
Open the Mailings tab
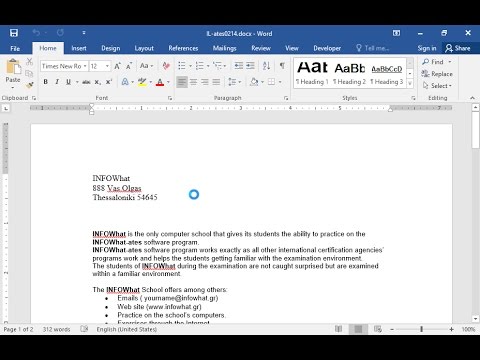point(224,48)
